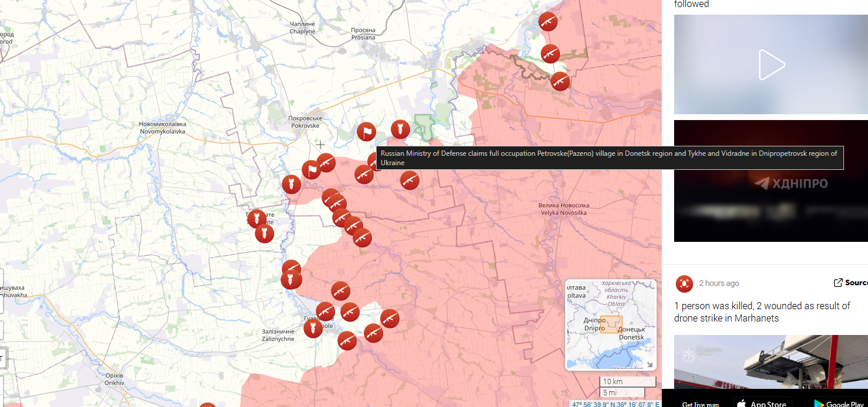Click the minimap overview of Dnipro and Donetsk
The image size is (868, 407).
click(x=611, y=325)
